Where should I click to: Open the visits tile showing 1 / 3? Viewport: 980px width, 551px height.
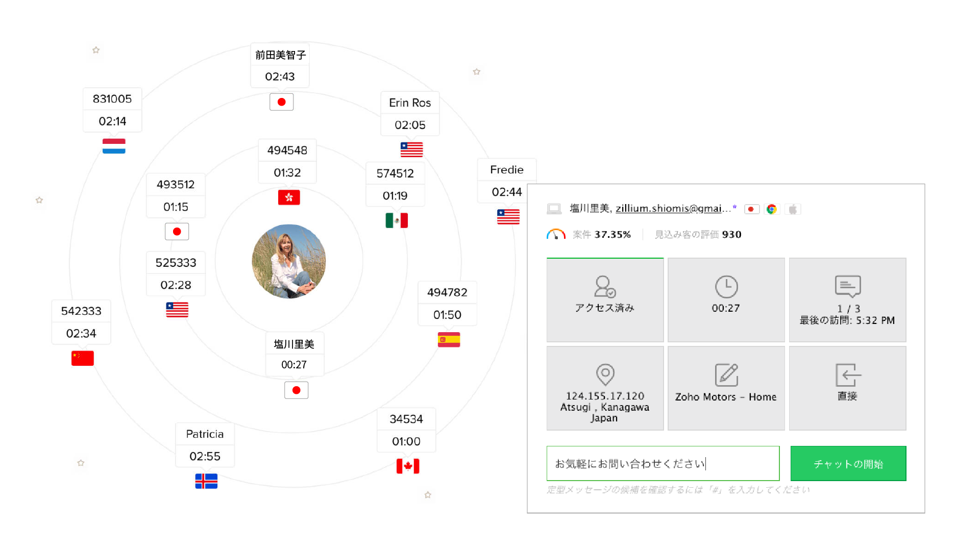847,300
